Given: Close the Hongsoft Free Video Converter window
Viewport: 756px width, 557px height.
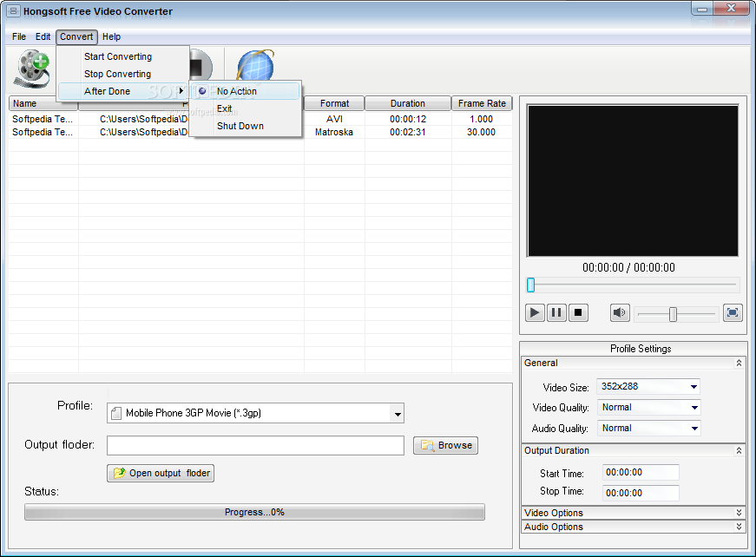Looking at the screenshot, I should [732, 9].
